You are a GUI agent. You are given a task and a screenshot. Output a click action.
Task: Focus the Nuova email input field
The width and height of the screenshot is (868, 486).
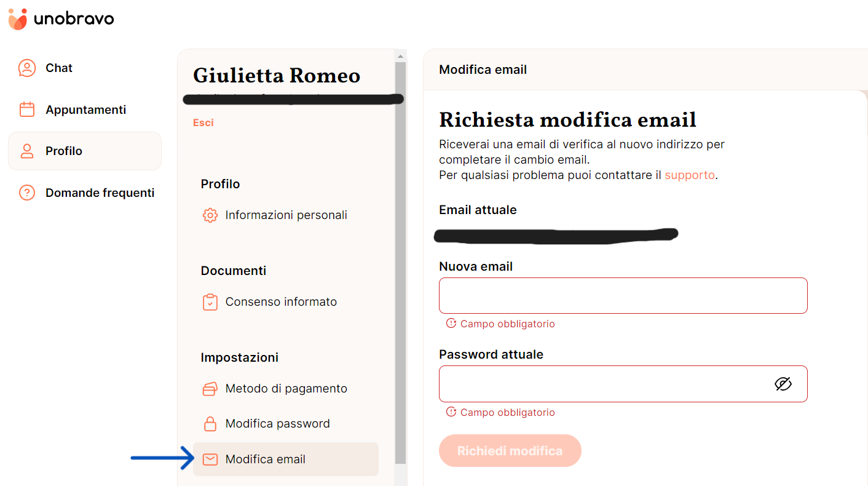[x=623, y=296]
